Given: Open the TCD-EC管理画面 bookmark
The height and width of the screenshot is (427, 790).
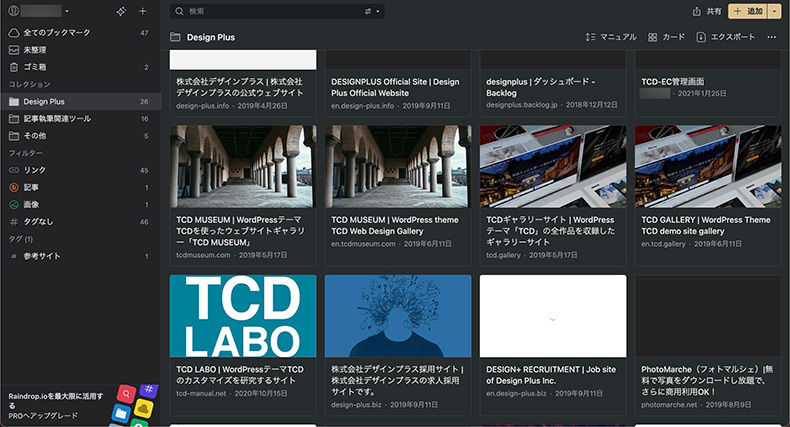Looking at the screenshot, I should pyautogui.click(x=708, y=83).
